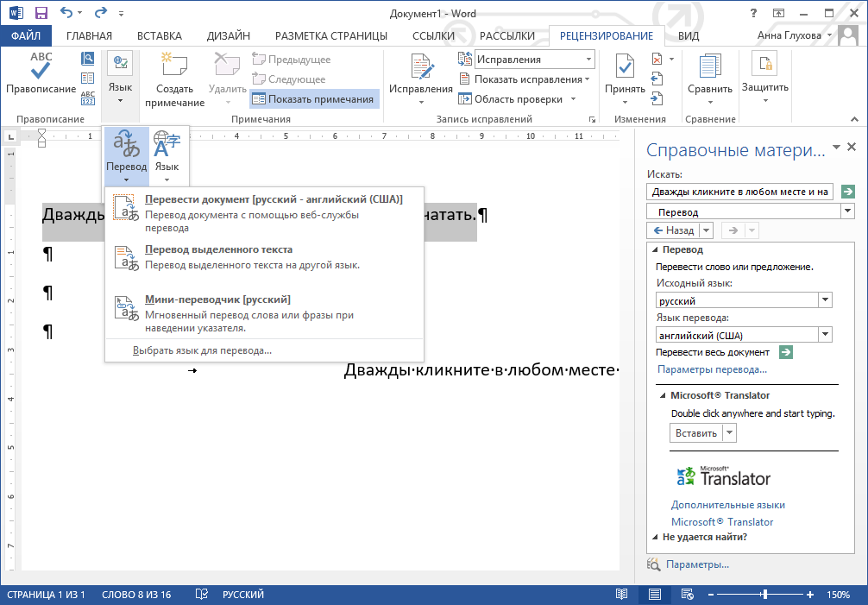This screenshot has width=868, height=605.
Task: Open the Сравнить documents tool
Action: [709, 76]
